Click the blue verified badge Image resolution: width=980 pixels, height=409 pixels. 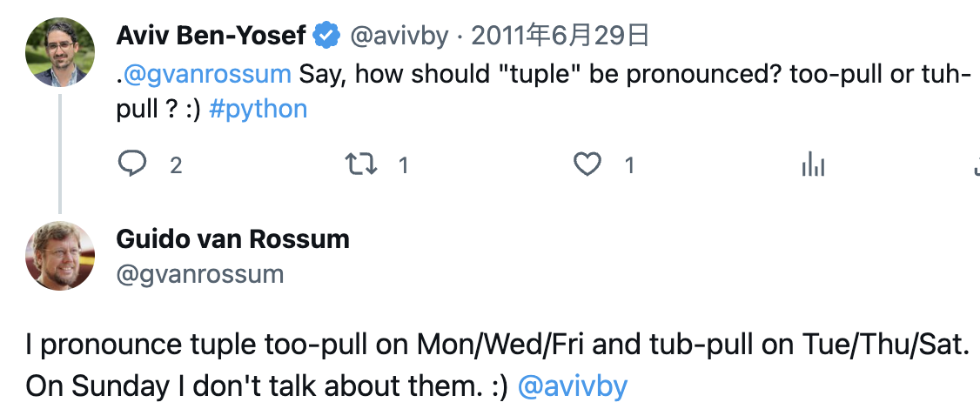326,36
